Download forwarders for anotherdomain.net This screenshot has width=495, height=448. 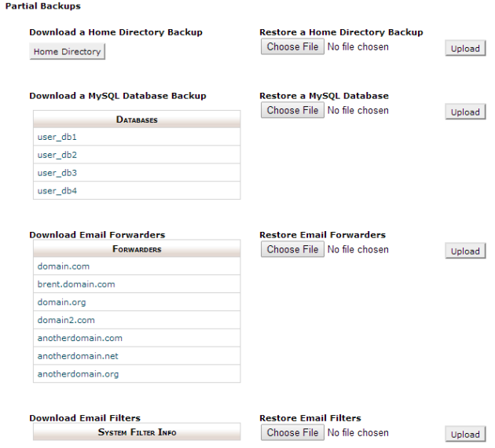[x=79, y=357]
